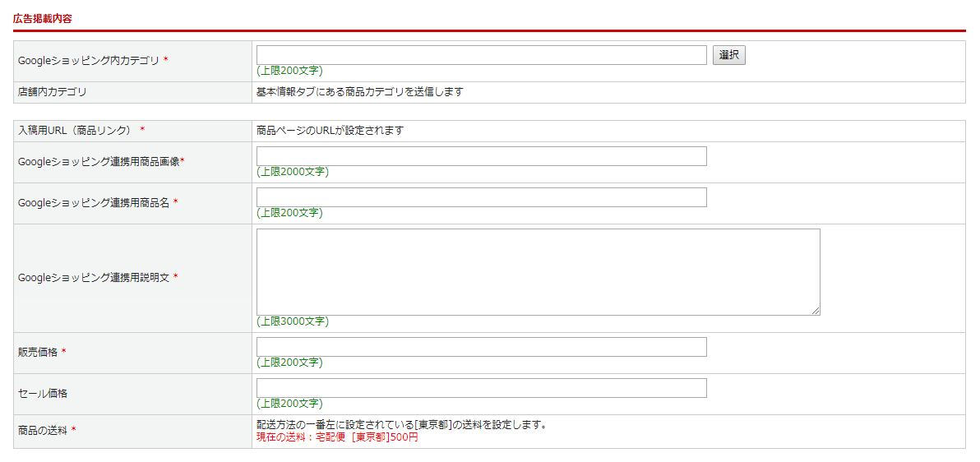The width and height of the screenshot is (980, 462).
Task: Click the 商品ページのURLが設定されます text
Action: (x=330, y=131)
